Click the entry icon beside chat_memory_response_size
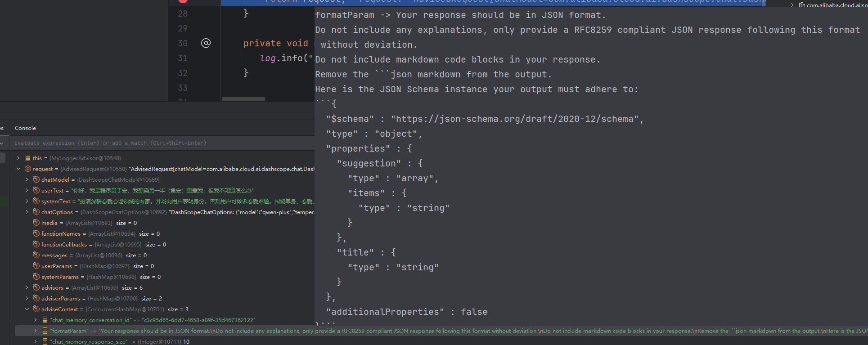 [x=45, y=341]
